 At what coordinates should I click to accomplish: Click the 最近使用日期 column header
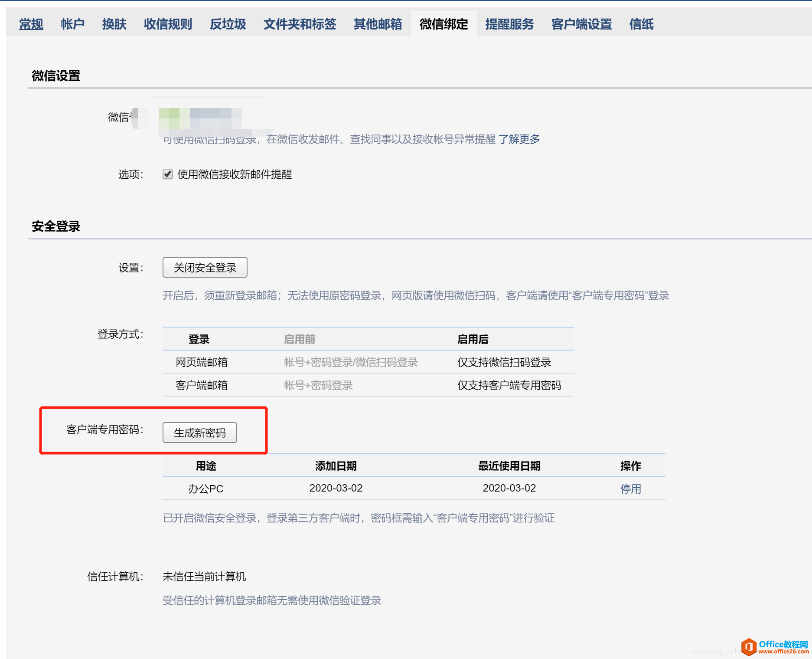click(x=509, y=466)
